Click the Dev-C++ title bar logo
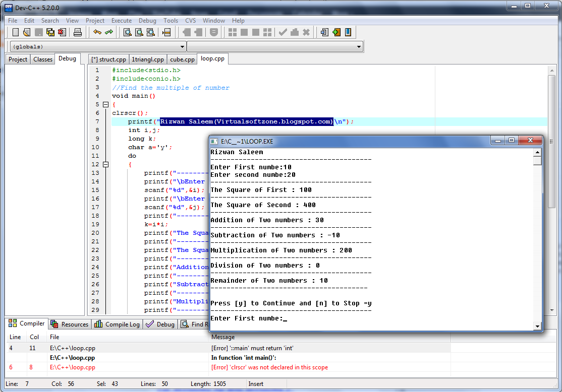 (x=8, y=8)
